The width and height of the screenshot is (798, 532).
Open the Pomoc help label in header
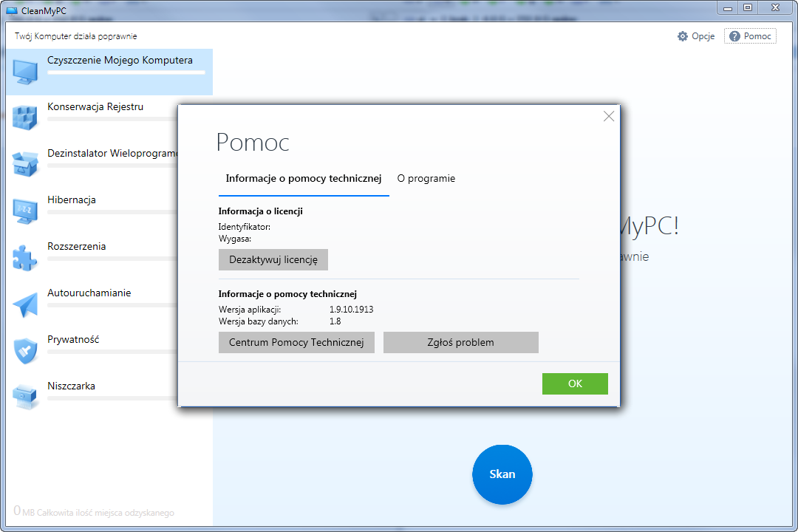[757, 36]
